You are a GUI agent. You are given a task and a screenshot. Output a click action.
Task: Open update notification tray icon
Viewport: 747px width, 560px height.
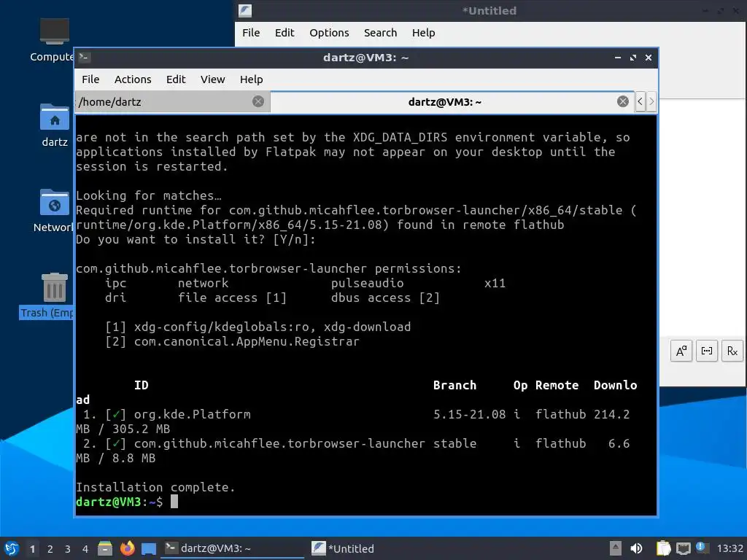point(701,548)
